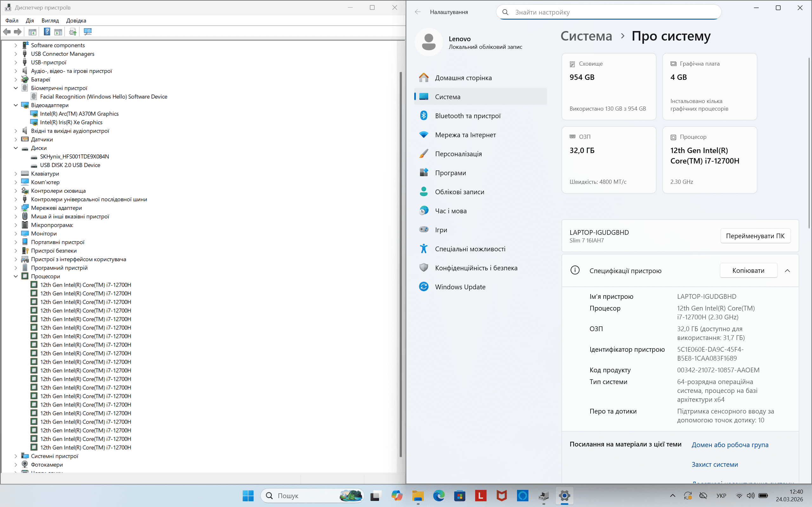The image size is (812, 507).
Task: Open Windows Update in settings sidebar
Action: click(x=460, y=287)
